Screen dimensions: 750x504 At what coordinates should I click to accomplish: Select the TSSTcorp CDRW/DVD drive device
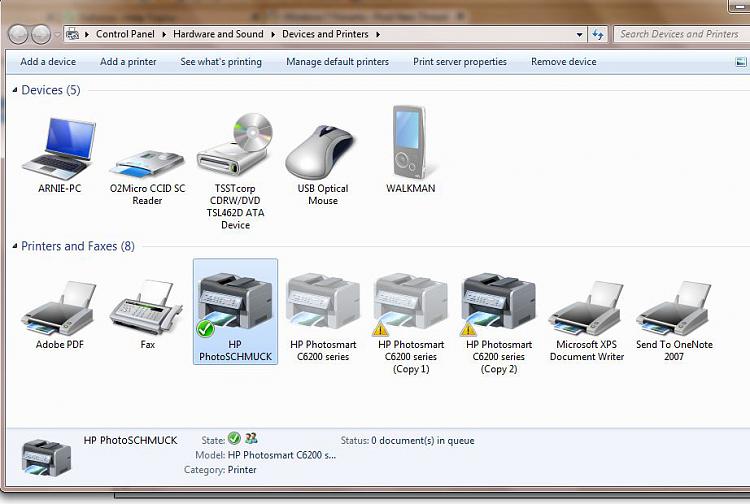(x=235, y=171)
